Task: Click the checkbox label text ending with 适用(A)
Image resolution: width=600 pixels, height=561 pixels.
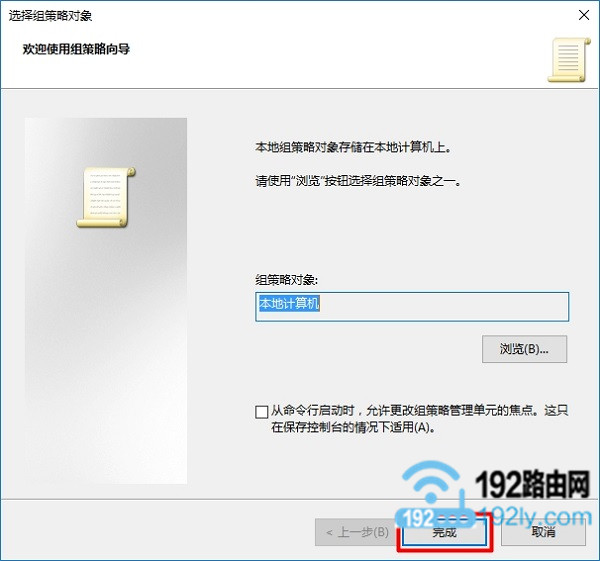Action: (419, 419)
